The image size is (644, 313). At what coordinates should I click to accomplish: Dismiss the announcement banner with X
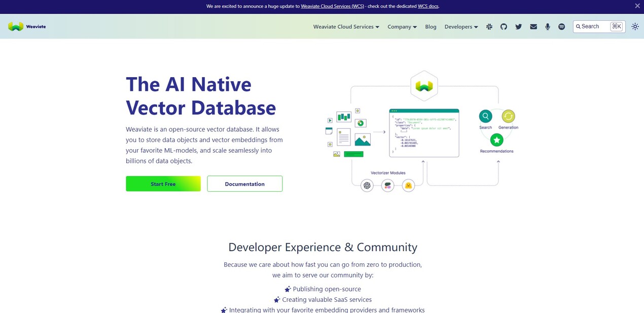[637, 6]
